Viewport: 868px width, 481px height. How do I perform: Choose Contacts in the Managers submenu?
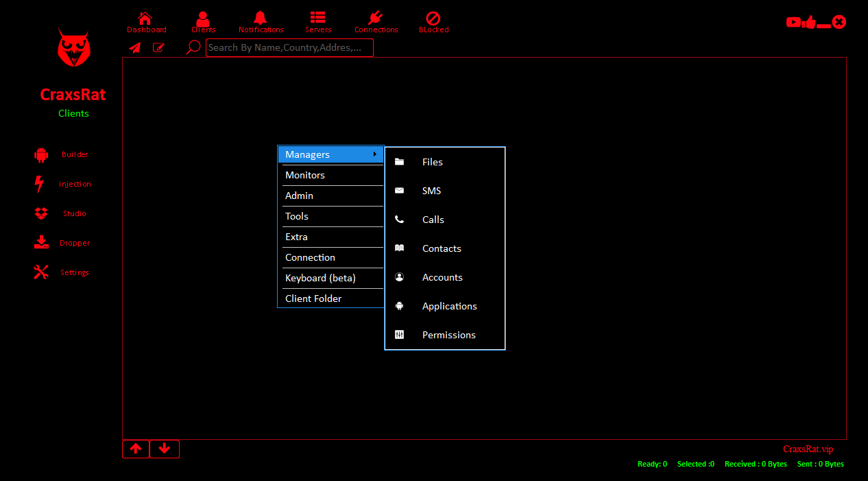445,248
